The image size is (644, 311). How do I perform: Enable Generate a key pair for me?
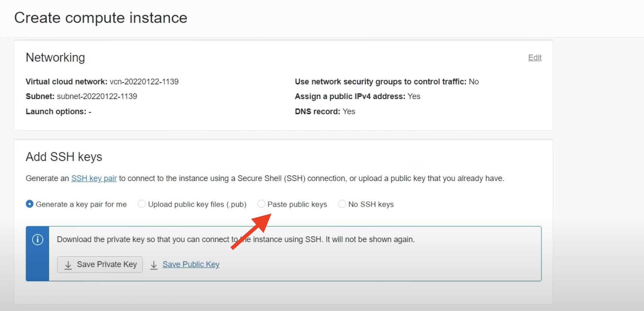[x=29, y=204]
